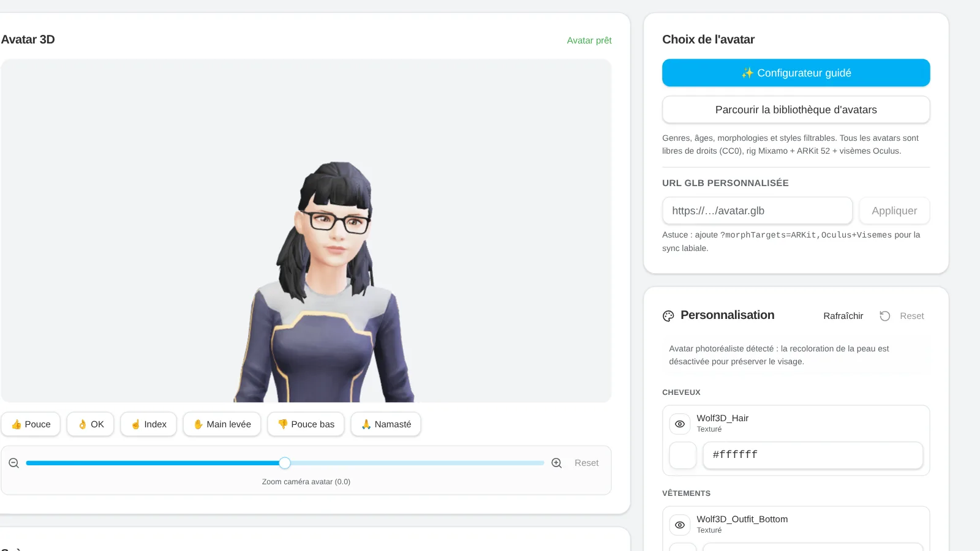
Task: Click the zoom out magnifier icon
Action: (14, 463)
